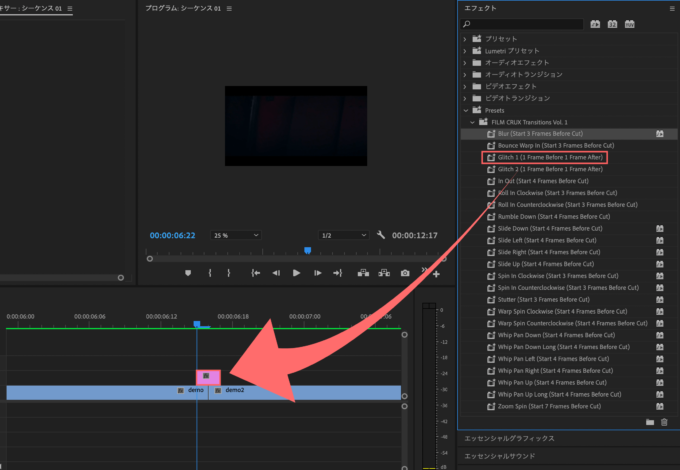Click the delete trash icon in Effects

664,422
